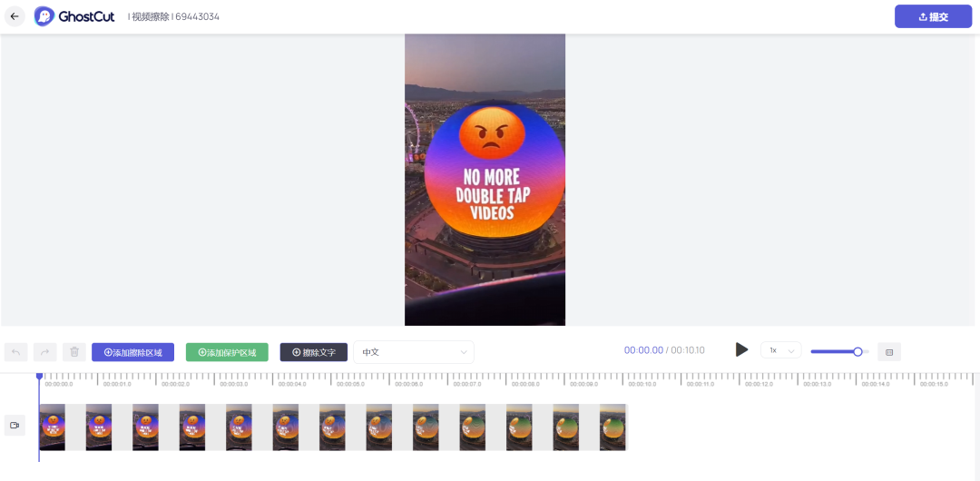This screenshot has height=481, width=980.
Task: Delete selection with trash icon
Action: pyautogui.click(x=74, y=352)
